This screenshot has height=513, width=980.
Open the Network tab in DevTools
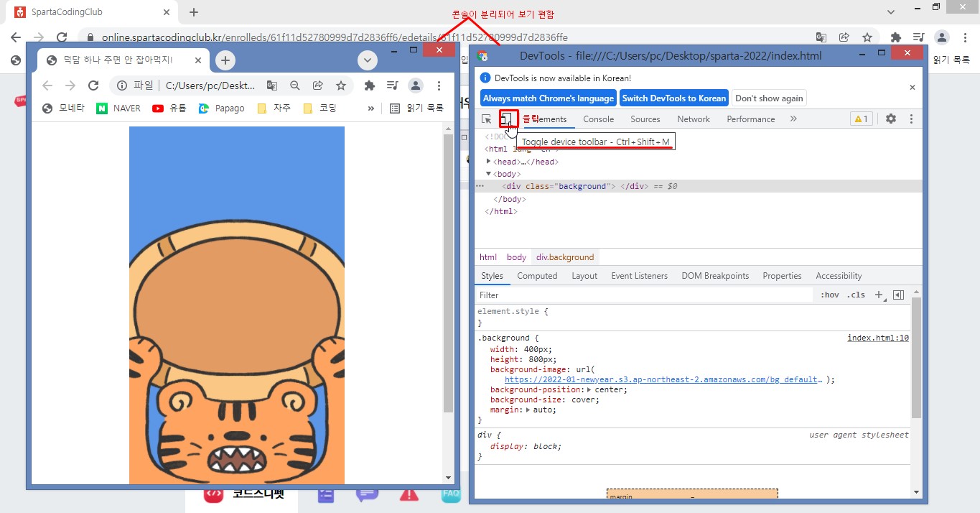tap(694, 119)
